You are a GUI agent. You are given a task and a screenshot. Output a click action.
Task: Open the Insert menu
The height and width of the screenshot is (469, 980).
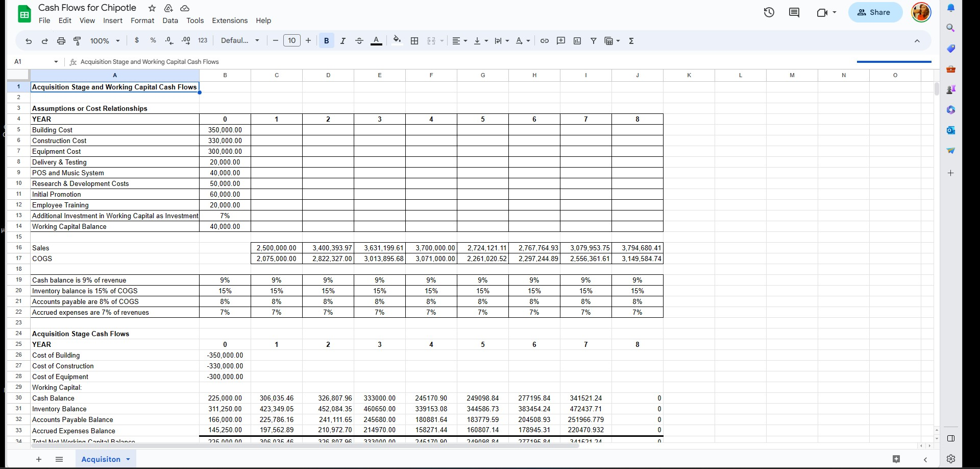pos(113,20)
